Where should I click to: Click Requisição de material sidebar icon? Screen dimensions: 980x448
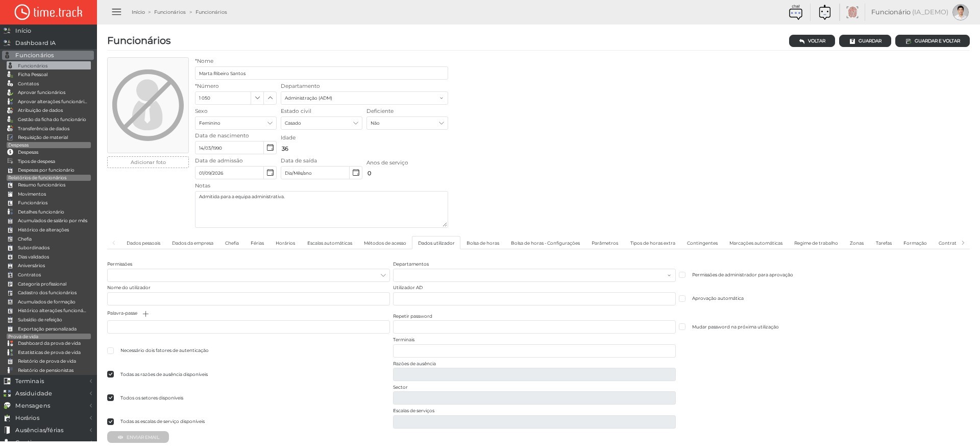pos(10,137)
